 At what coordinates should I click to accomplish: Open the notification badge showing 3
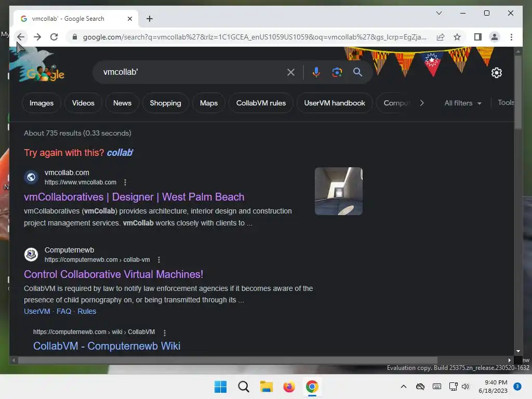click(x=517, y=386)
